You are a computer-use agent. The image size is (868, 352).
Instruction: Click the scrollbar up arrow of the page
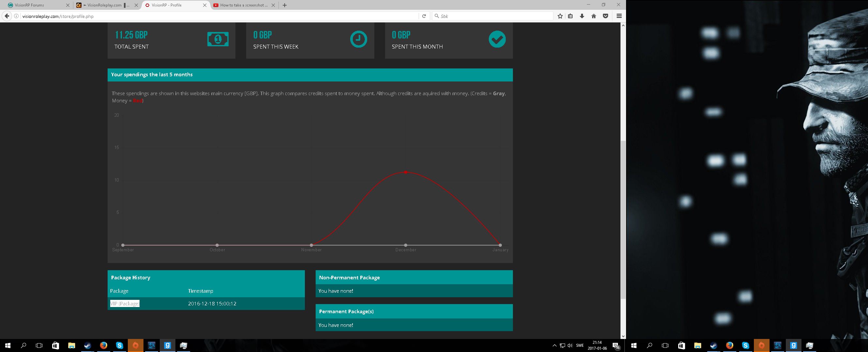click(623, 25)
